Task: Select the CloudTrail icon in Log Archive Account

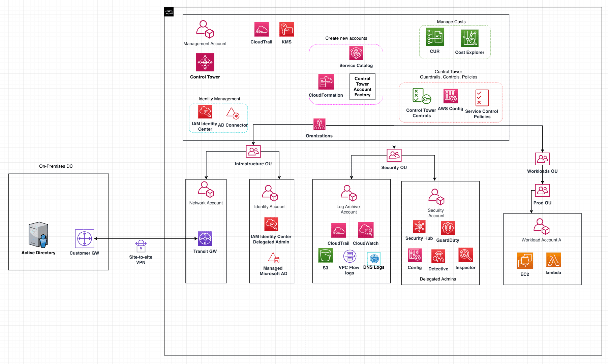Action: click(338, 231)
